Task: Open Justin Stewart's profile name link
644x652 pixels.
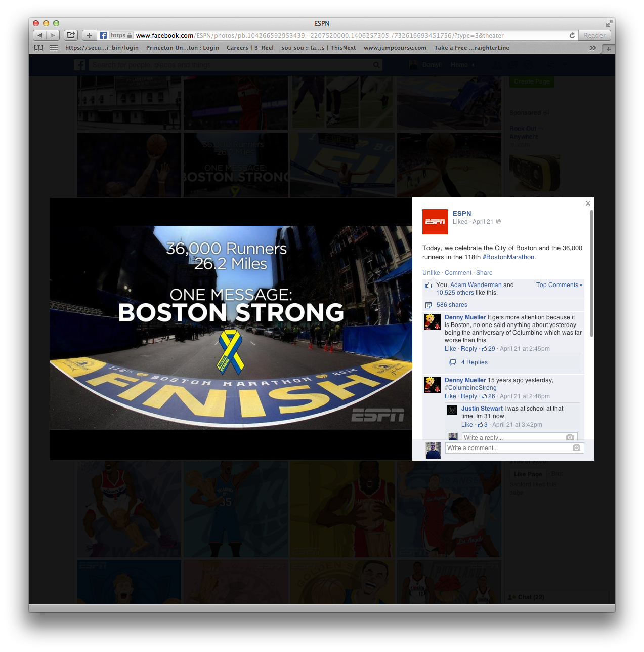Action: [x=482, y=409]
